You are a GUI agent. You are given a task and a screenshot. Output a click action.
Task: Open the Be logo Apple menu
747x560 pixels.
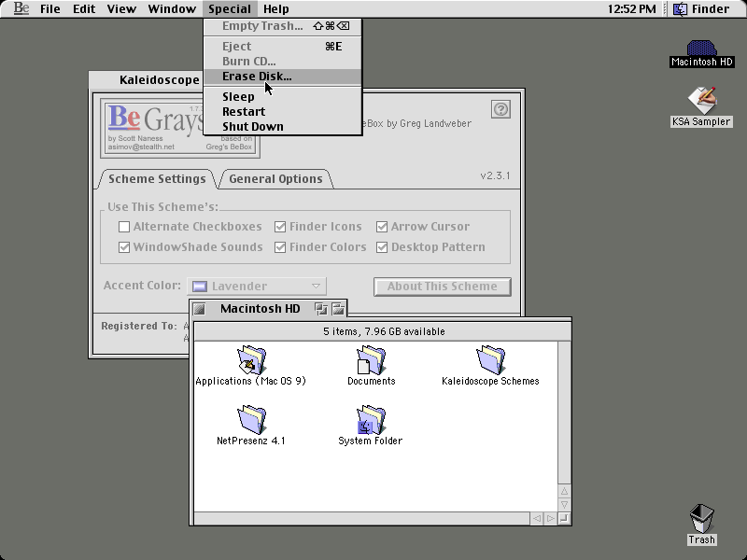[x=21, y=8]
